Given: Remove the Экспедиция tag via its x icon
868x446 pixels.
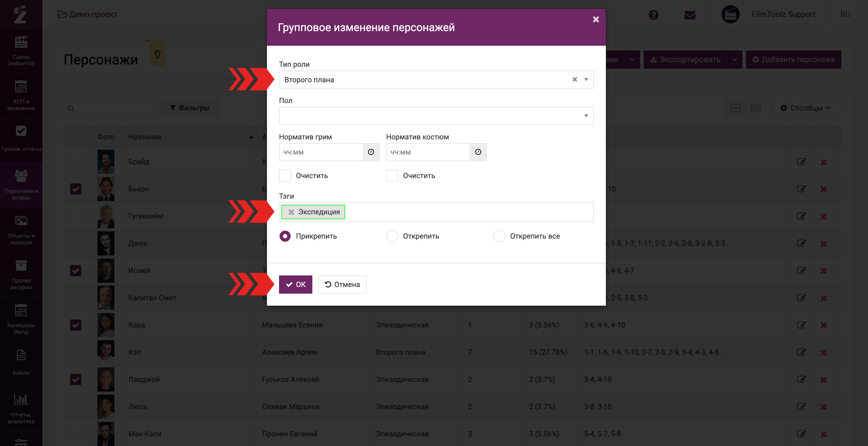Looking at the screenshot, I should point(291,212).
